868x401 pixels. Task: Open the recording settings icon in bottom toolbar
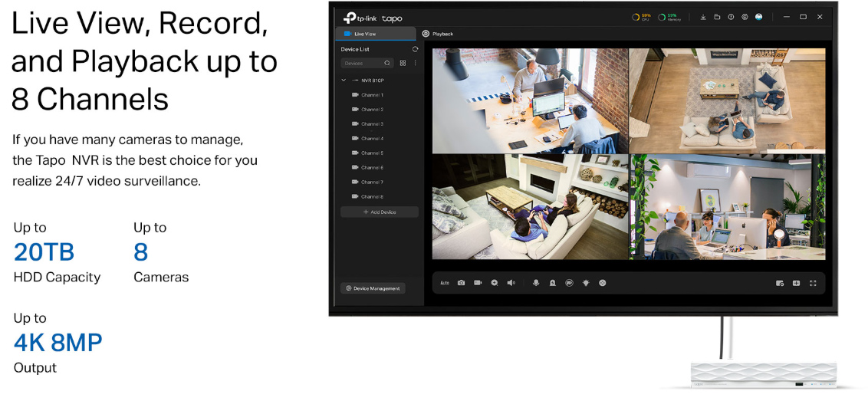click(779, 283)
